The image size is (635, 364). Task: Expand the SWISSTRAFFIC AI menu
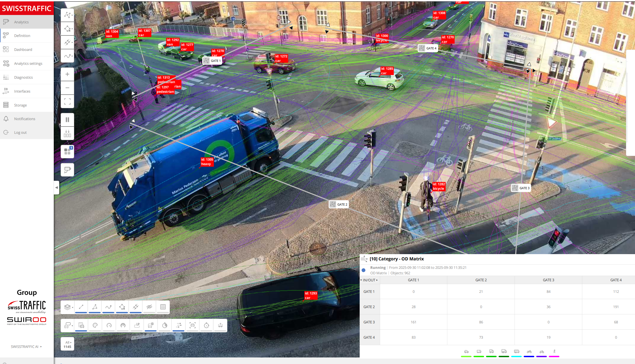pos(26,347)
